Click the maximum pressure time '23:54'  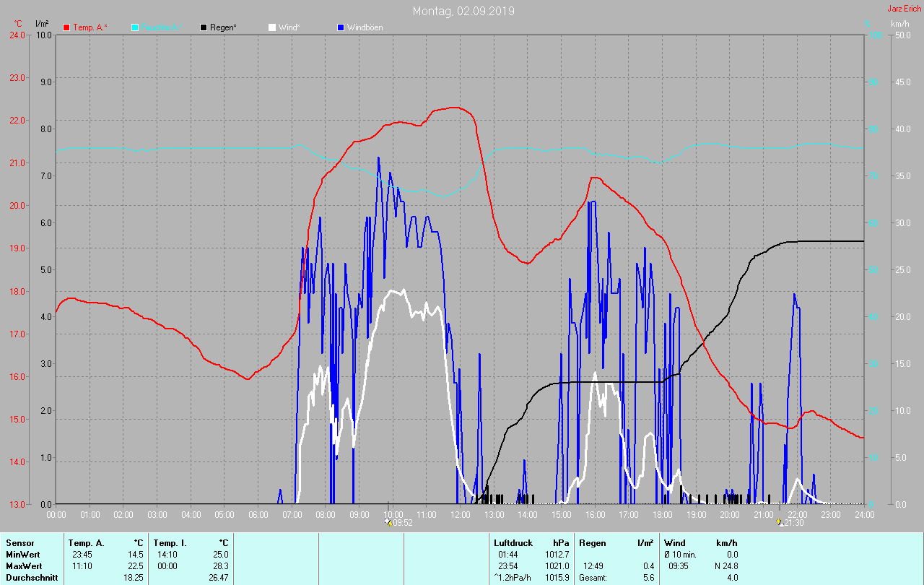coord(508,566)
